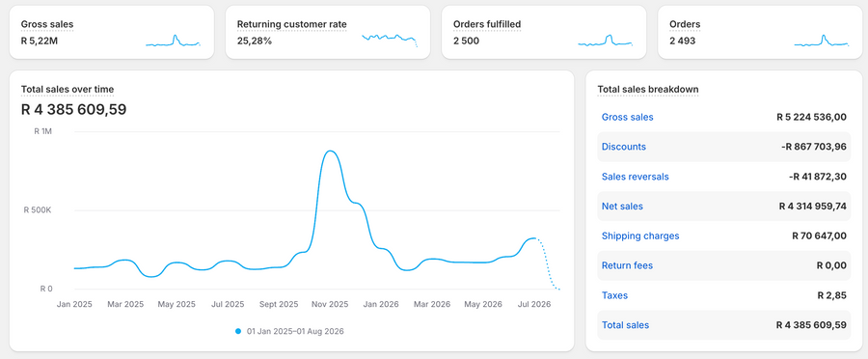Click the blue legend dot for date range
This screenshot has width=868, height=359.
[238, 331]
